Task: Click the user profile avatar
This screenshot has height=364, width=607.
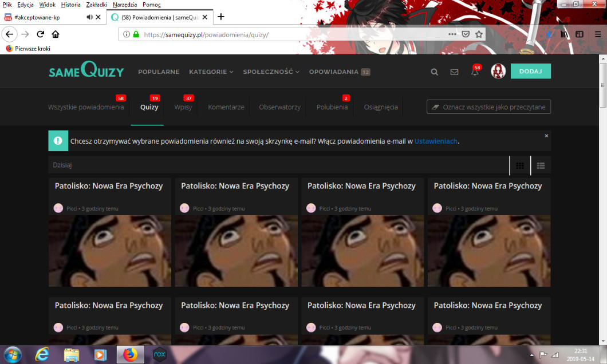Action: click(x=498, y=72)
